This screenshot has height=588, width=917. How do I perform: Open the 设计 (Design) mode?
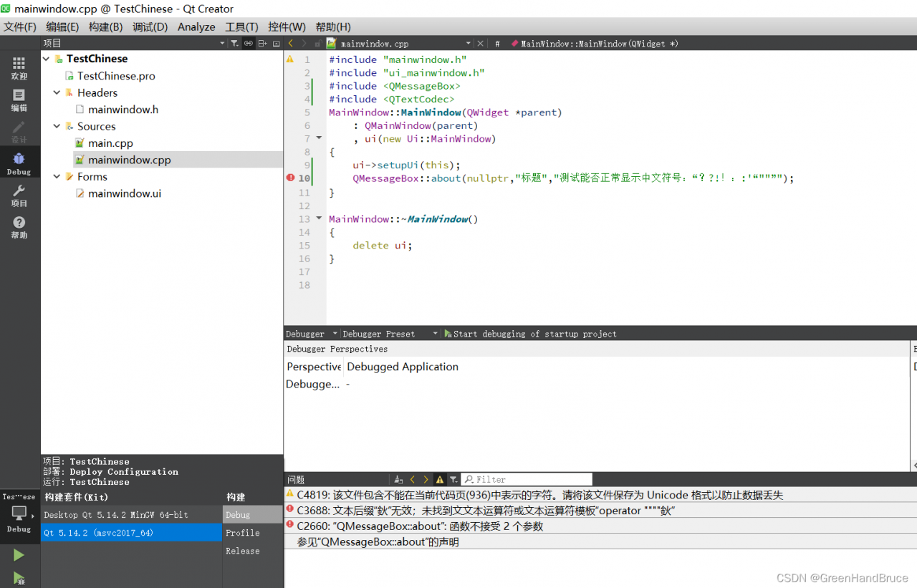[19, 132]
